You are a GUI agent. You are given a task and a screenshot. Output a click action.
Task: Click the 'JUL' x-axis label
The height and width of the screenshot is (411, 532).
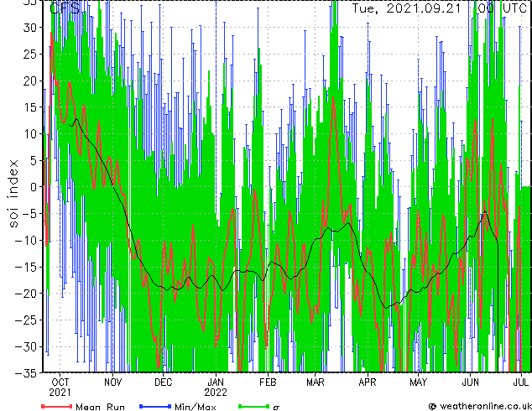pyautogui.click(x=520, y=382)
